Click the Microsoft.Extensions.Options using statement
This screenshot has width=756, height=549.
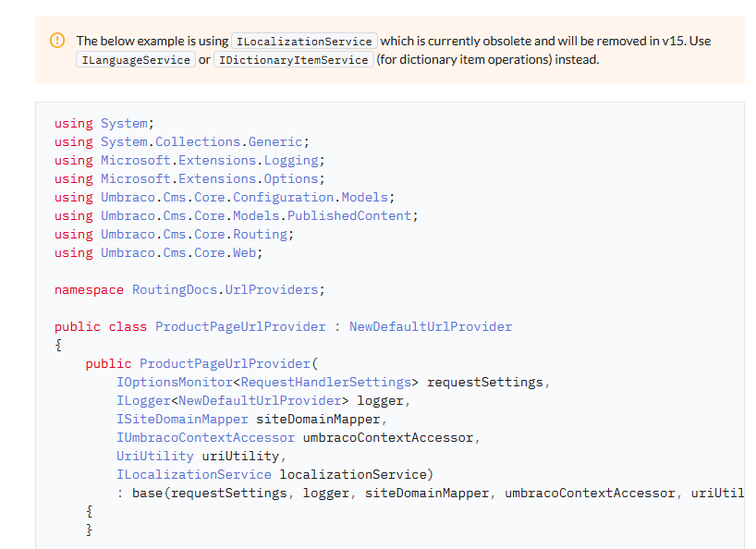[x=213, y=178]
